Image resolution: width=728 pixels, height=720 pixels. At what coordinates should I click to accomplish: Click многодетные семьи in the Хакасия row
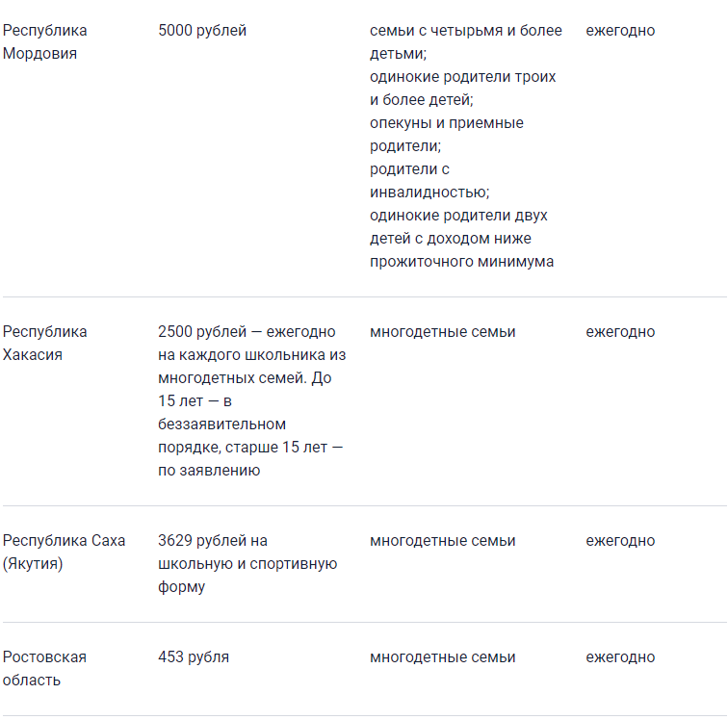click(442, 332)
